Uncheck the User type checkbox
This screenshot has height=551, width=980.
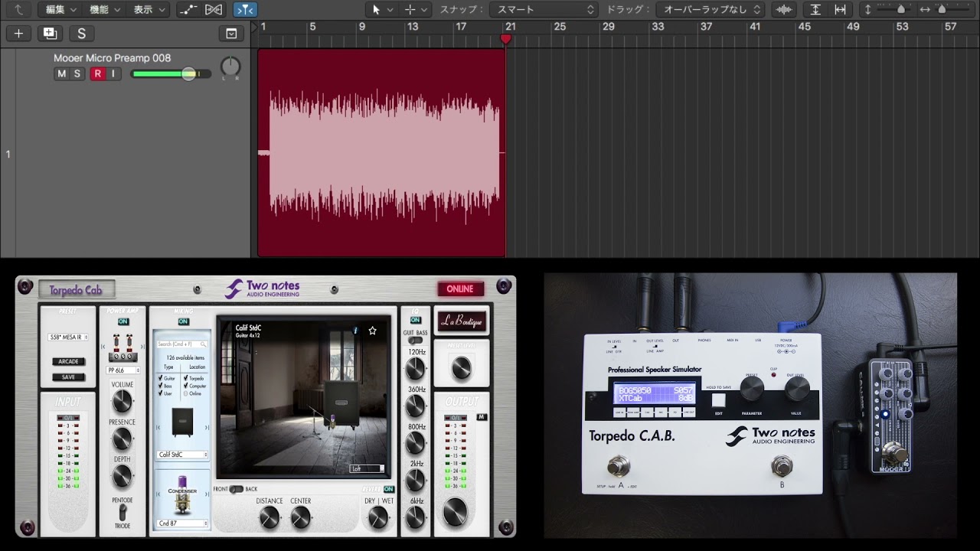click(x=160, y=393)
